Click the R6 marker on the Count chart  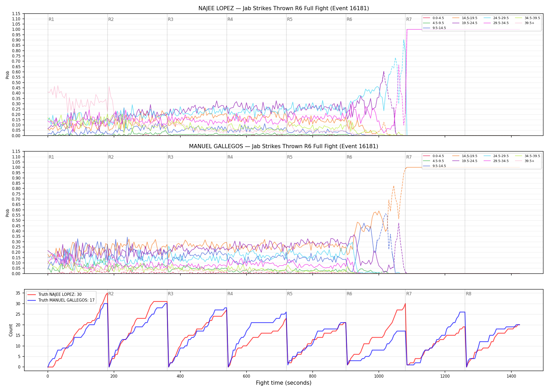pyautogui.click(x=349, y=294)
